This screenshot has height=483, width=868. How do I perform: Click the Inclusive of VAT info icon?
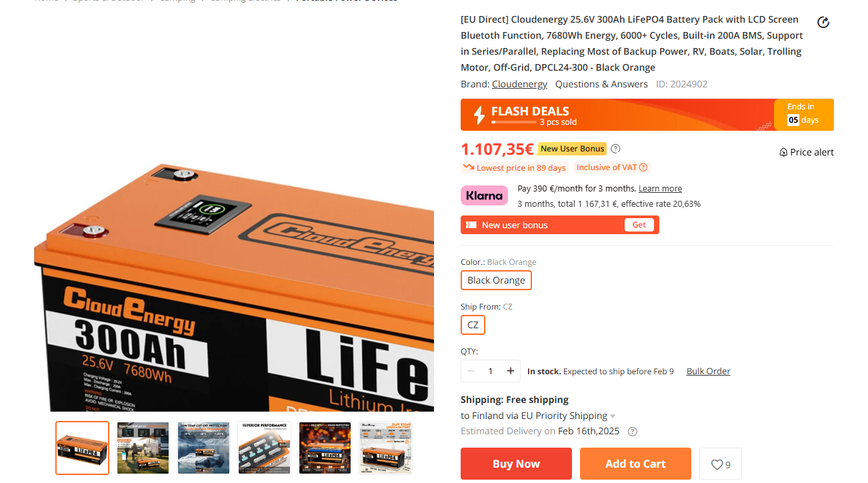pos(643,167)
